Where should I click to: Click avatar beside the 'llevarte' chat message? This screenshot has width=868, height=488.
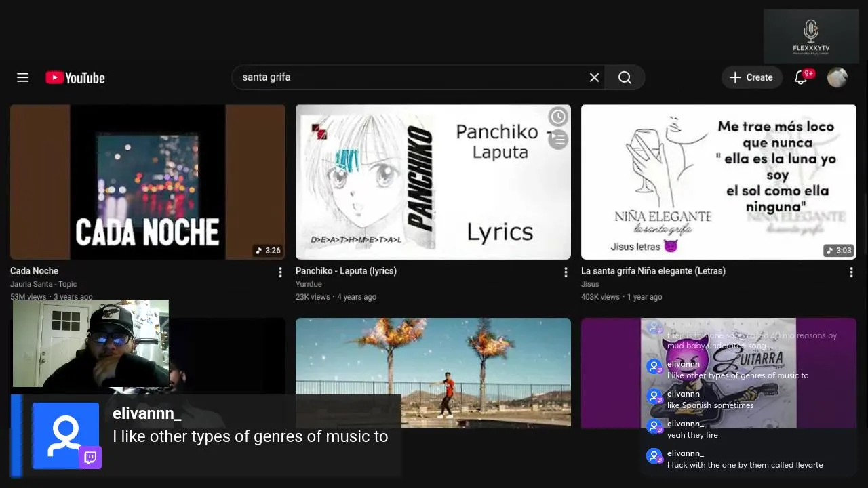[654, 456]
